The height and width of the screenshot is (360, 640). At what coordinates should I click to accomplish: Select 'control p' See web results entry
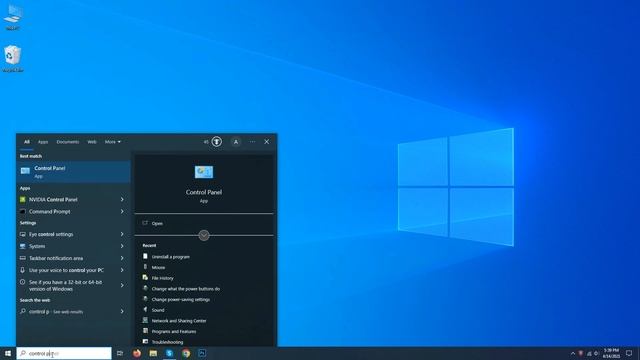tap(56, 311)
